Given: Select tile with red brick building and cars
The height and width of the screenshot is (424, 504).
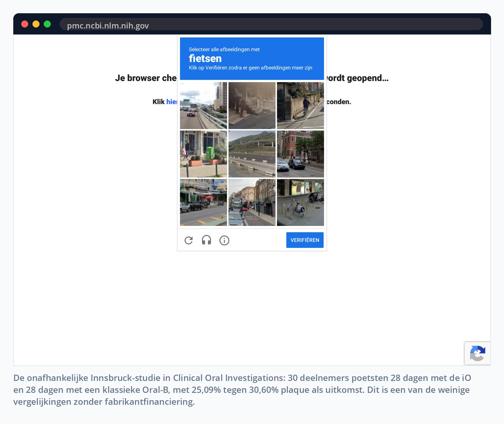Looking at the screenshot, I should 300,154.
